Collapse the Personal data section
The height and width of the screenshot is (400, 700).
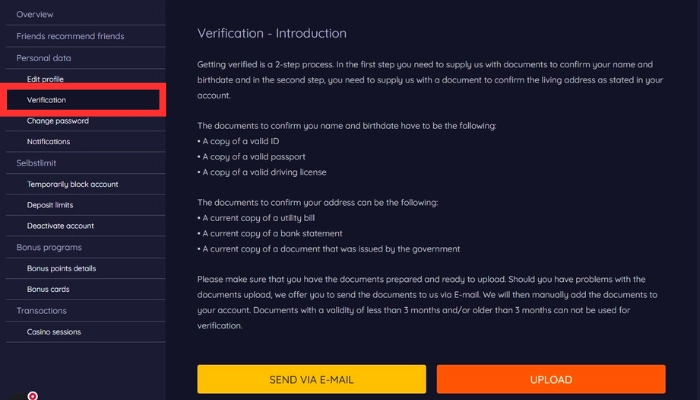pos(44,58)
